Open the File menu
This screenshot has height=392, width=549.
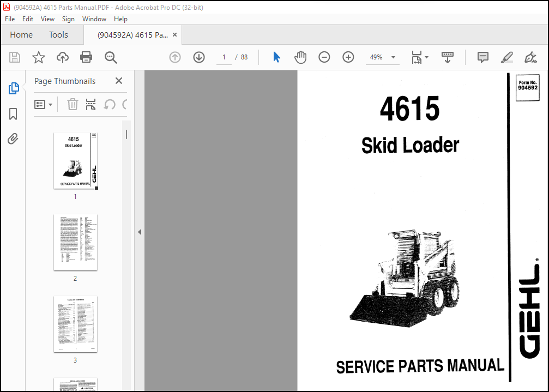(x=10, y=19)
